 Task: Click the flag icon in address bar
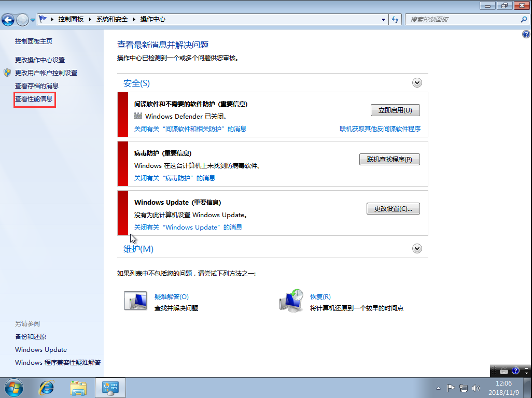43,19
